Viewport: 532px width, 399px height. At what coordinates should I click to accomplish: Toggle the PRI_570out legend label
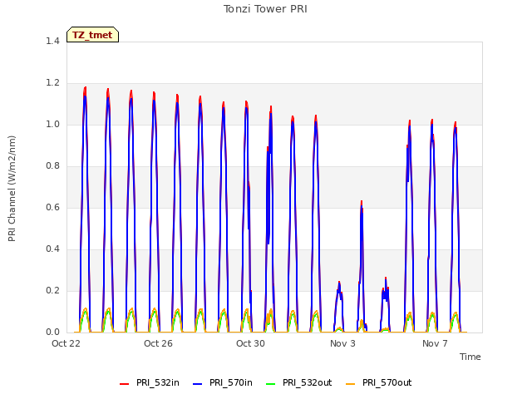(x=387, y=382)
